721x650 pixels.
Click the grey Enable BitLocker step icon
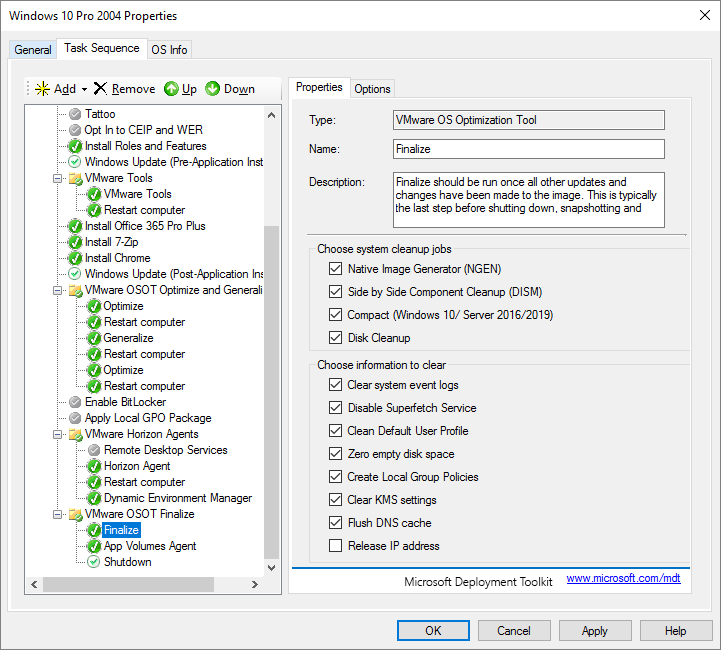pyautogui.click(x=75, y=402)
